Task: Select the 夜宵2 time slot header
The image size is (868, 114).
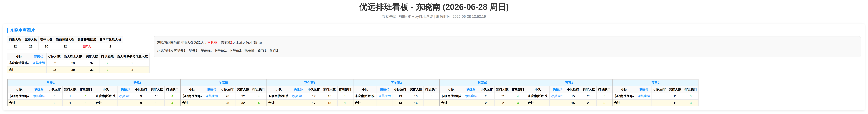Action: click(655, 83)
